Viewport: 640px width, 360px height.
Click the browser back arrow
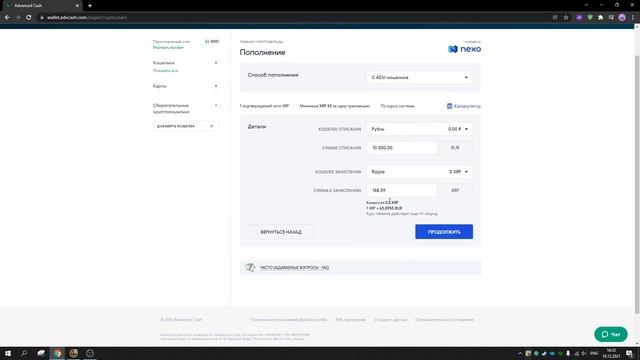(x=7, y=18)
